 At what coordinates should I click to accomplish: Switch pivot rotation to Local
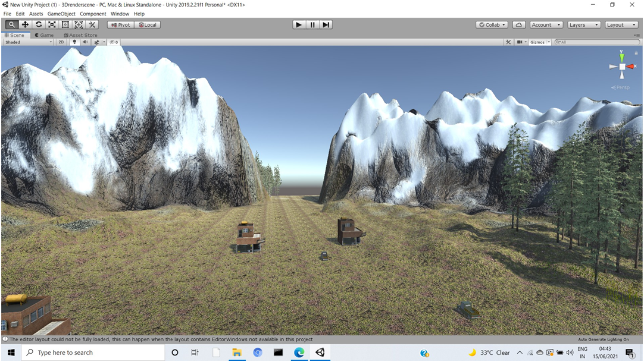tap(147, 24)
